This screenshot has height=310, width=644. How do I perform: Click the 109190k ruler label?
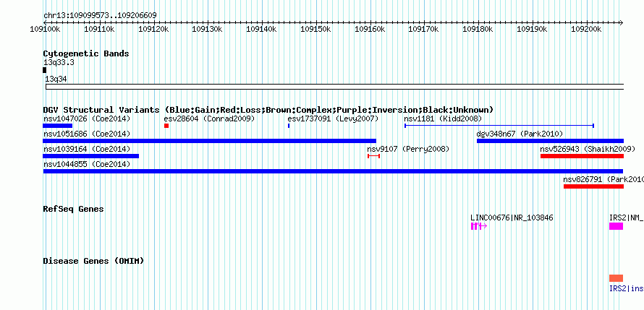coord(532,29)
